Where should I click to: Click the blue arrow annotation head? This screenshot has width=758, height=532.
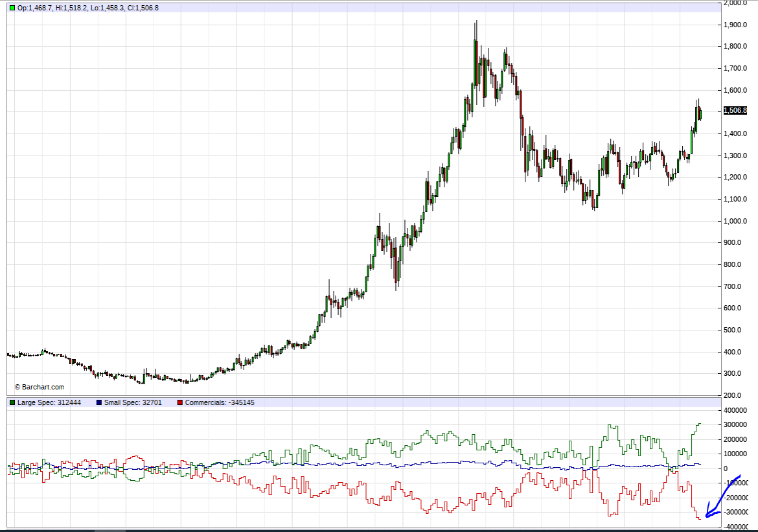click(x=709, y=515)
